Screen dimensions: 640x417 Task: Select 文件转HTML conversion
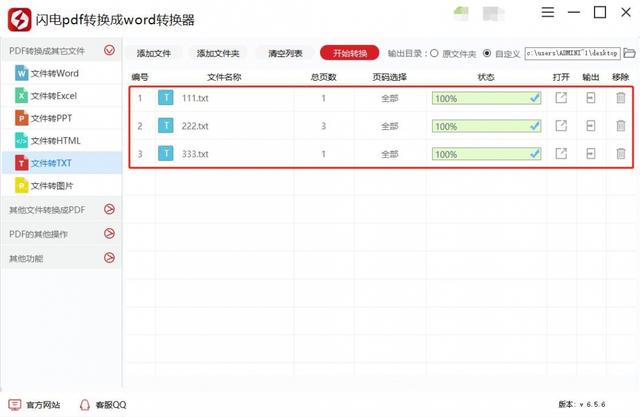(x=62, y=141)
